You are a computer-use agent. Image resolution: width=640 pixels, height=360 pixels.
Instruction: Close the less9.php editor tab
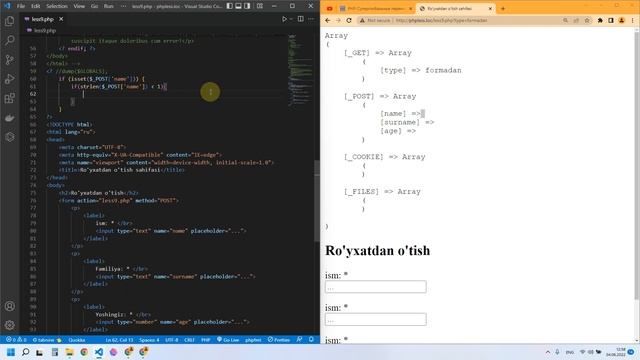tap(61, 19)
